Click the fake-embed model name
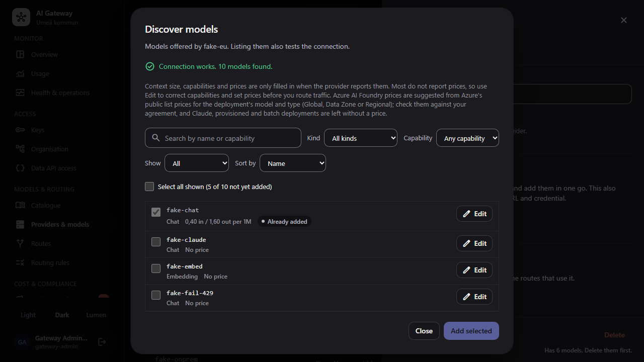 click(185, 266)
